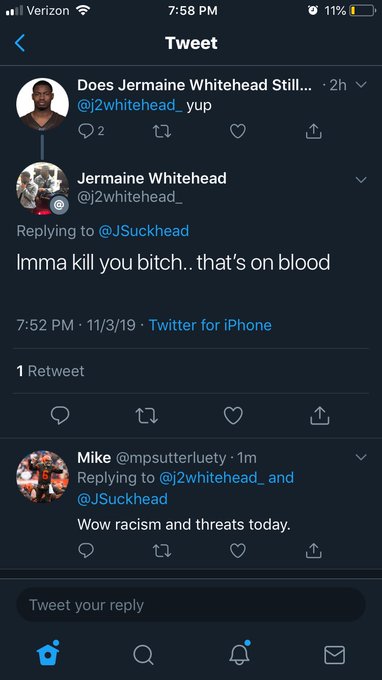
Task: Open the Home tab in bottom bar
Action: tap(48, 653)
